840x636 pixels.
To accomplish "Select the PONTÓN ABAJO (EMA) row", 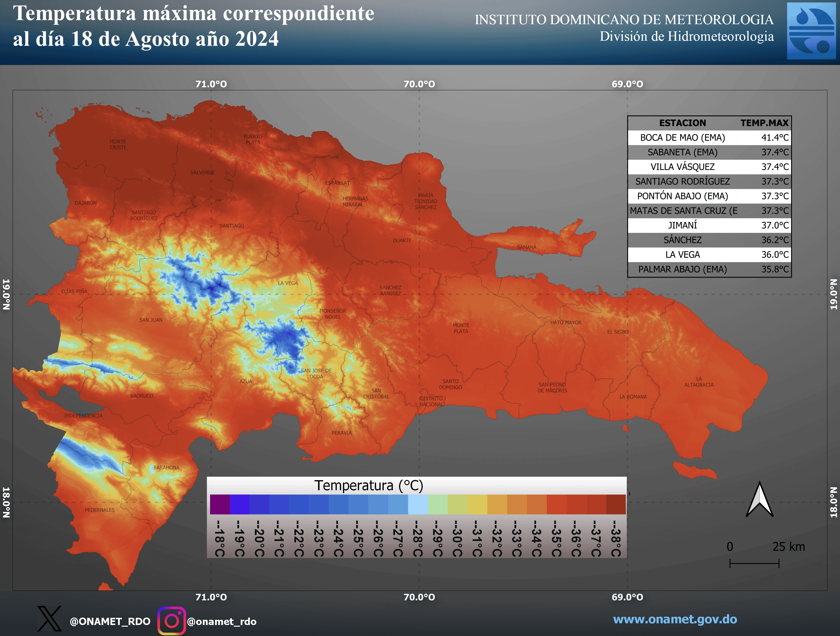I will pos(709,196).
